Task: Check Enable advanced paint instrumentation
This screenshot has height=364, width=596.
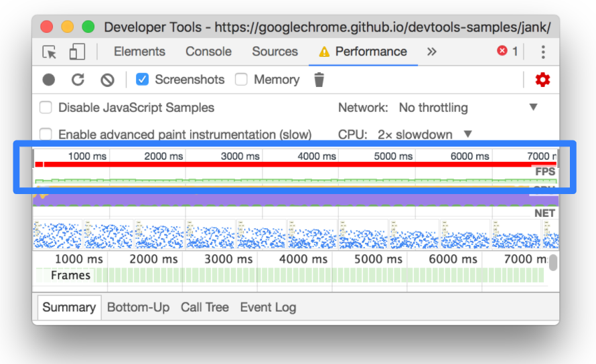Action: 46,134
